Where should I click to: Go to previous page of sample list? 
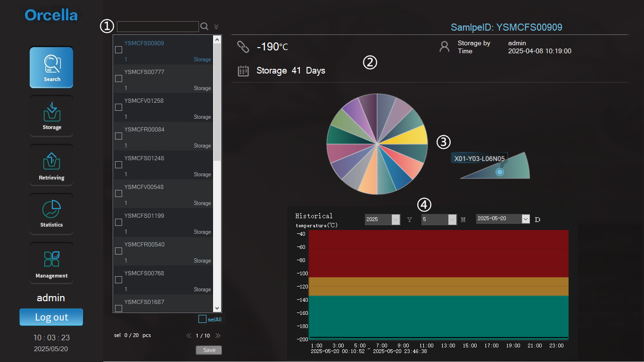(189, 336)
